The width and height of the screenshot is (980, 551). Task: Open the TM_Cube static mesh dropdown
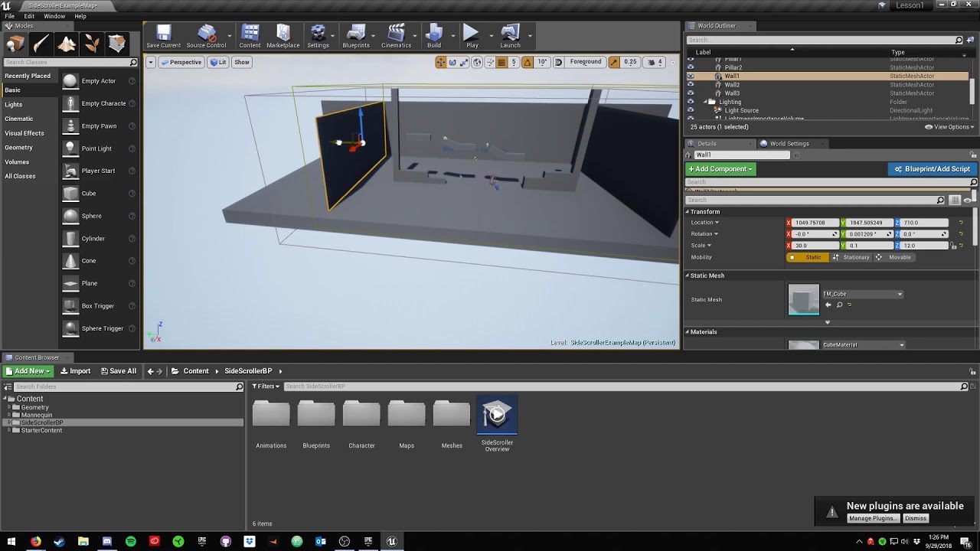tap(862, 294)
